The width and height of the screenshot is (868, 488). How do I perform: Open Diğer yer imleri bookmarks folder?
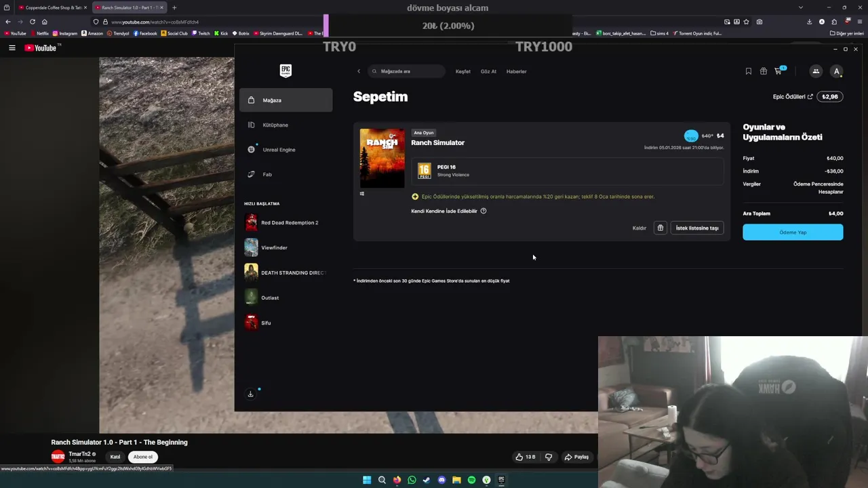coord(846,33)
